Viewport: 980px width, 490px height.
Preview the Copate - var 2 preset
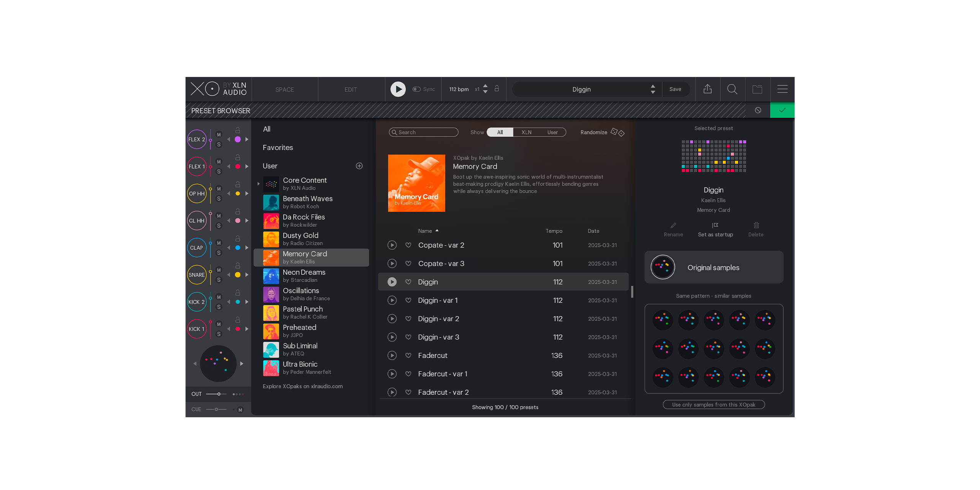tap(392, 245)
